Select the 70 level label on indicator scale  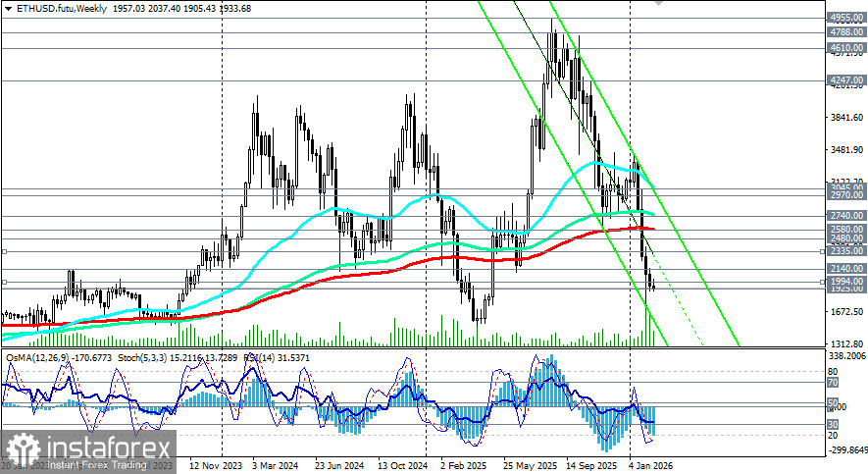(x=833, y=383)
